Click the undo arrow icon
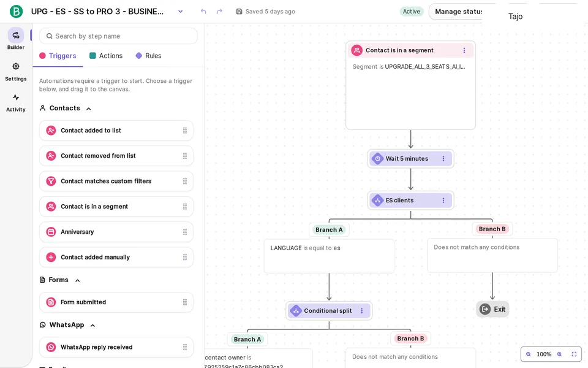Viewport: 588px width, 368px height. pyautogui.click(x=203, y=11)
